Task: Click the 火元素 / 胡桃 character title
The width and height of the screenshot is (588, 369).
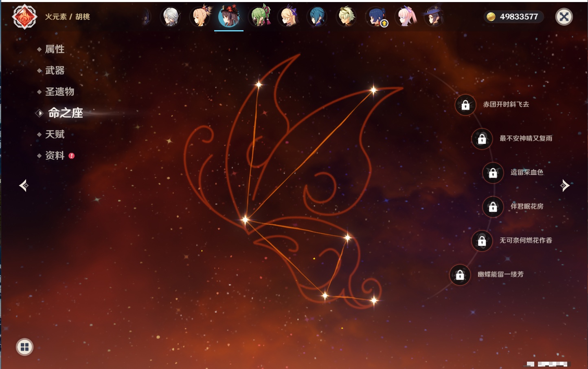Action: (x=67, y=17)
